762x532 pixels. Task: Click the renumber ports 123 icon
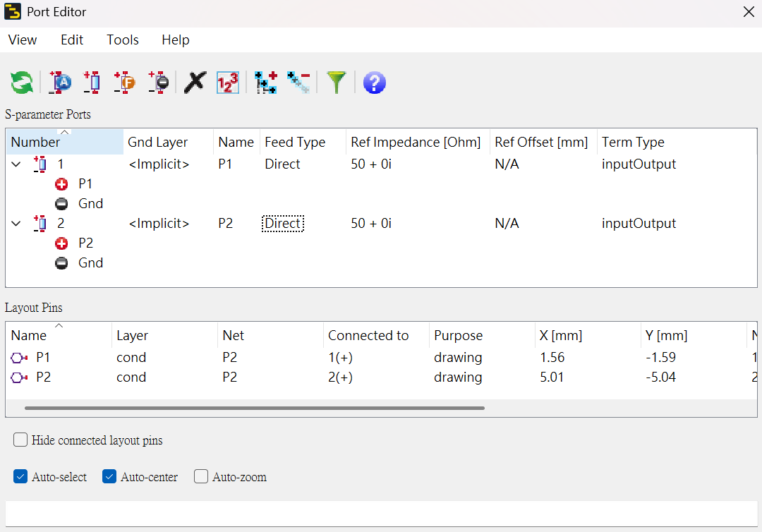coord(228,82)
